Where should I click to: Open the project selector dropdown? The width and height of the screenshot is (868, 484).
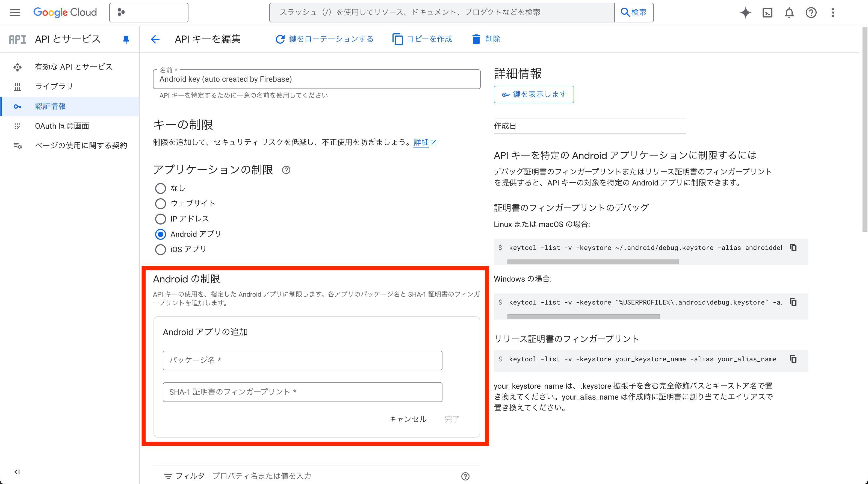149,13
